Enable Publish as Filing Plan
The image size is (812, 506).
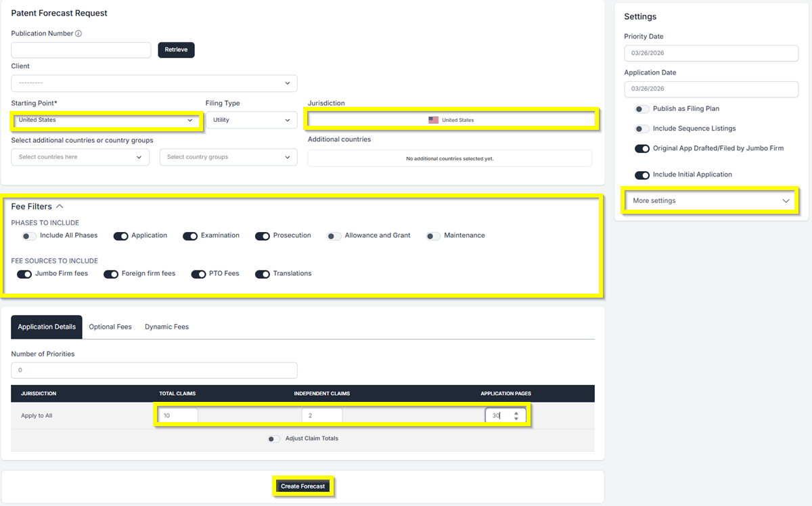[641, 109]
